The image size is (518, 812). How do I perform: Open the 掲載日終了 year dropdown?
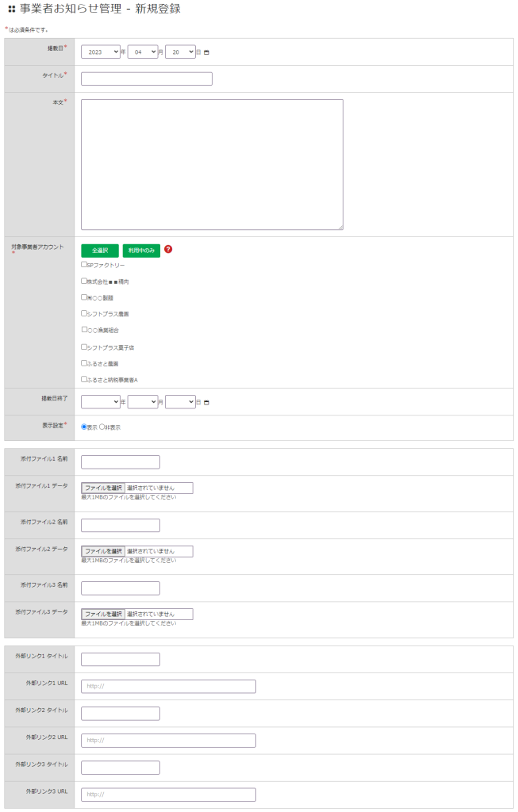click(100, 402)
